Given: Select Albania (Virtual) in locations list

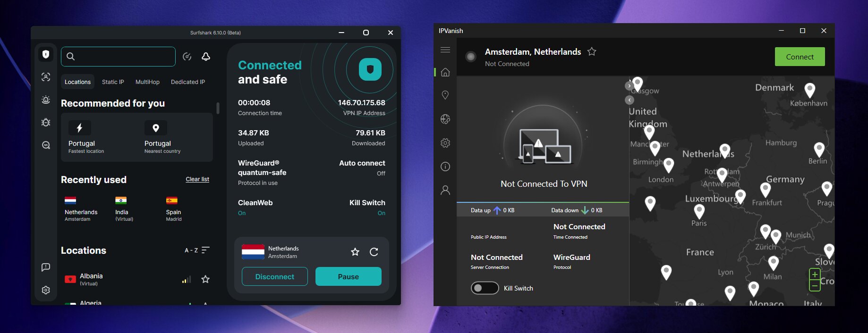Looking at the screenshot, I should coord(137,279).
